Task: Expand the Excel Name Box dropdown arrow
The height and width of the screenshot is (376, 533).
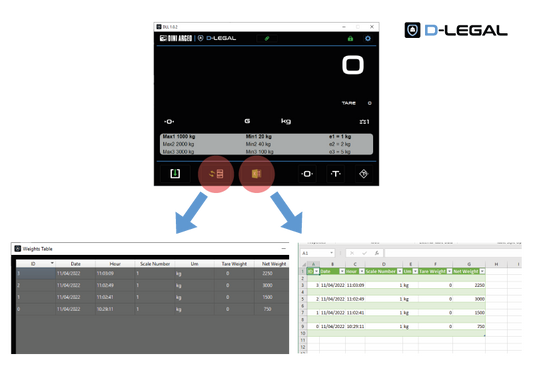Action: point(331,253)
